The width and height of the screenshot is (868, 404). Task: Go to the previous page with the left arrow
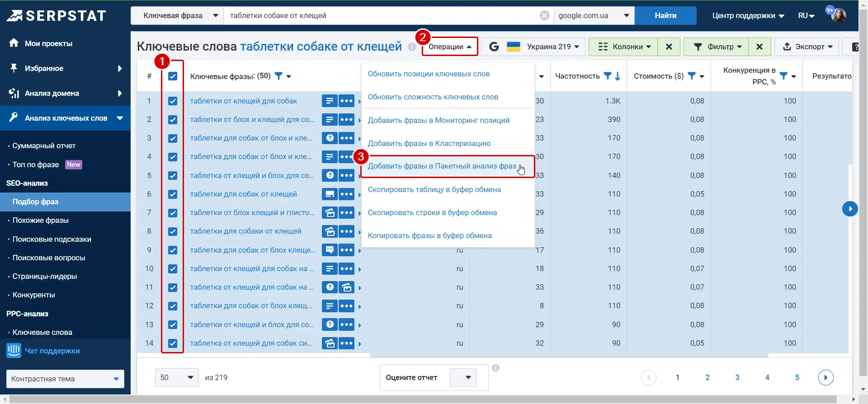coord(648,377)
